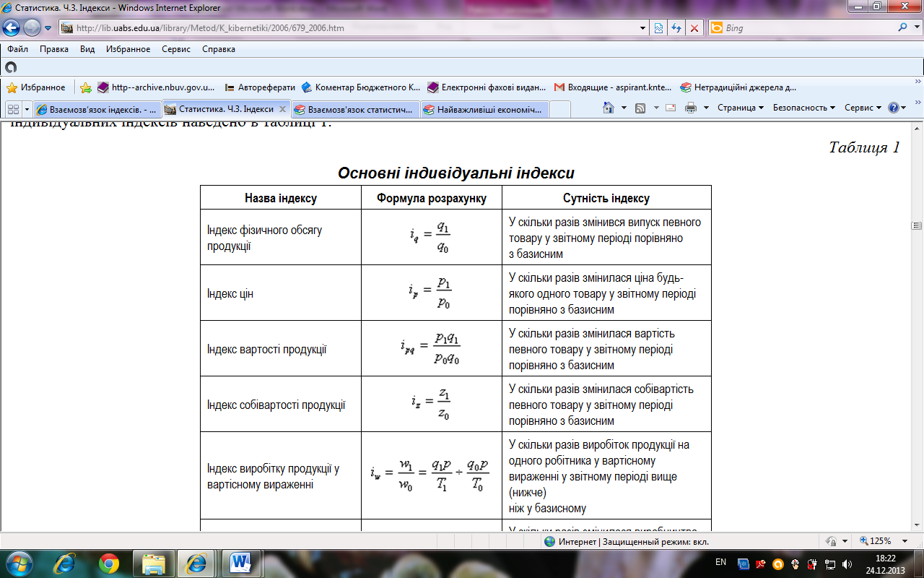Click the Home house icon in command bar

coord(608,108)
